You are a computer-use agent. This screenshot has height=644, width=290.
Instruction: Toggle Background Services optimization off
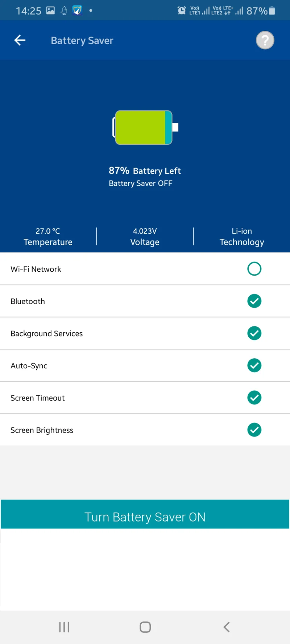[254, 333]
